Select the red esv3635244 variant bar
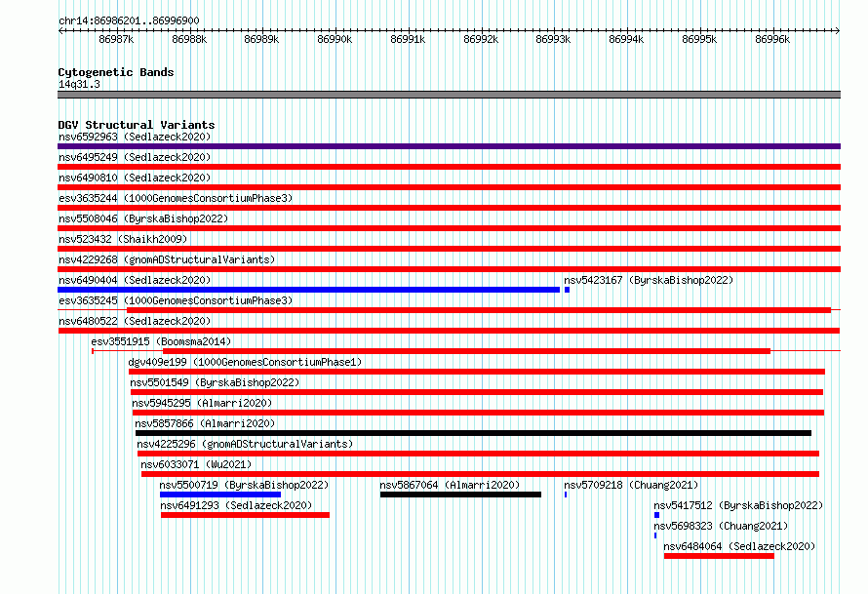The height and width of the screenshot is (594, 868). [449, 208]
